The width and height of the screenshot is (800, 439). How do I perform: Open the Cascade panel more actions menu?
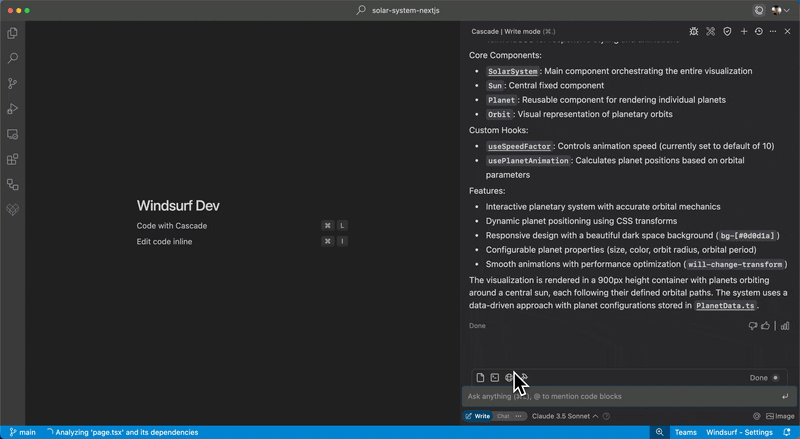773,31
